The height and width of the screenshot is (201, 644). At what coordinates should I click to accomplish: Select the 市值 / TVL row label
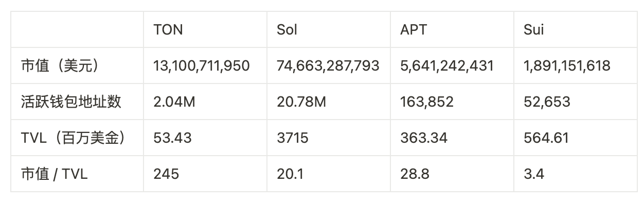click(x=54, y=174)
